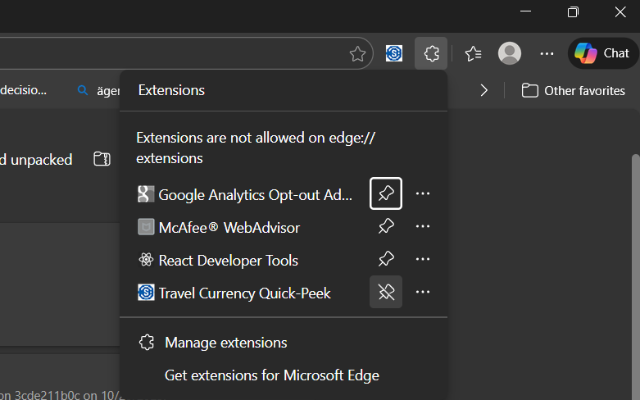
Task: Select the React Developer Tools entry
Action: (228, 260)
